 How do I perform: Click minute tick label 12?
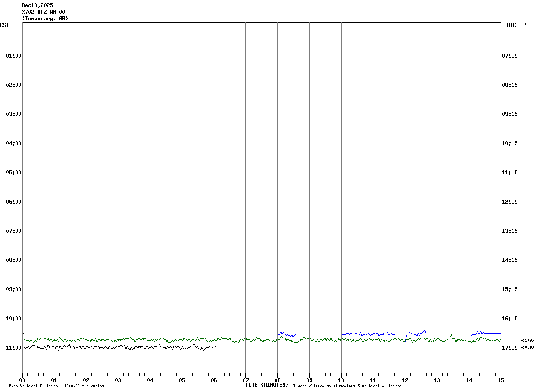(x=405, y=380)
